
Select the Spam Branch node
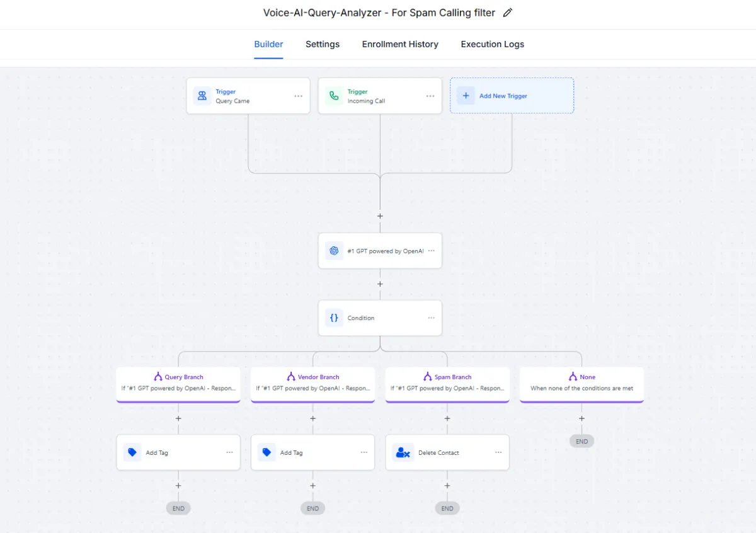click(447, 383)
